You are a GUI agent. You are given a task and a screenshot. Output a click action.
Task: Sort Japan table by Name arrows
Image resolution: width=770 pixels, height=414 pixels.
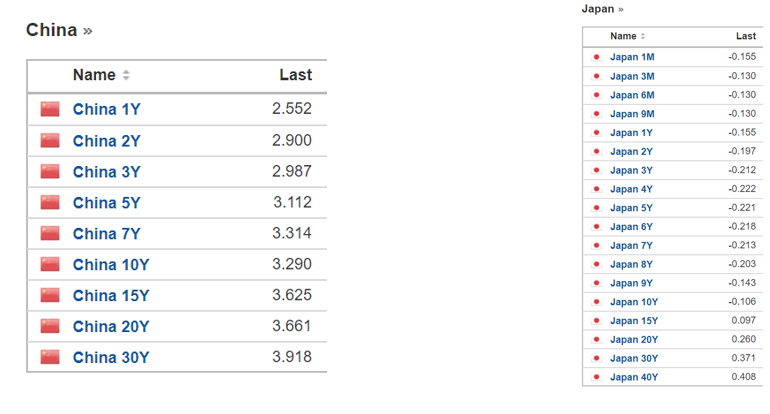point(643,37)
